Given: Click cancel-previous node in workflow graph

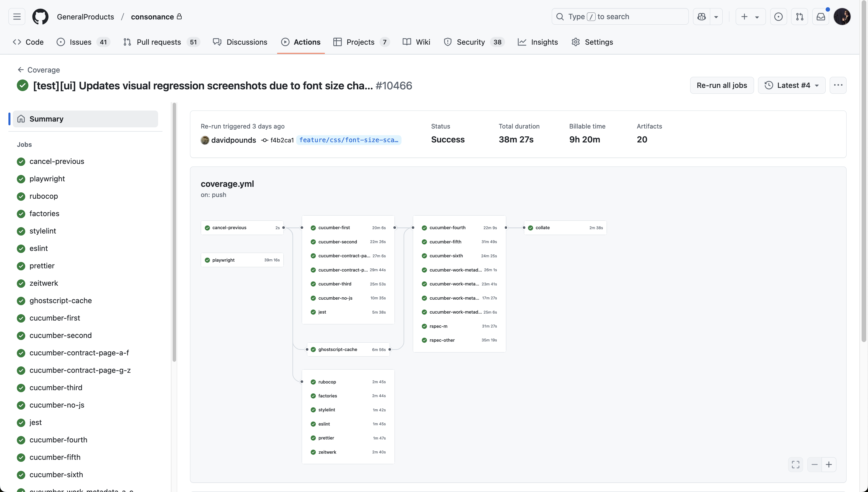Looking at the screenshot, I should point(242,228).
